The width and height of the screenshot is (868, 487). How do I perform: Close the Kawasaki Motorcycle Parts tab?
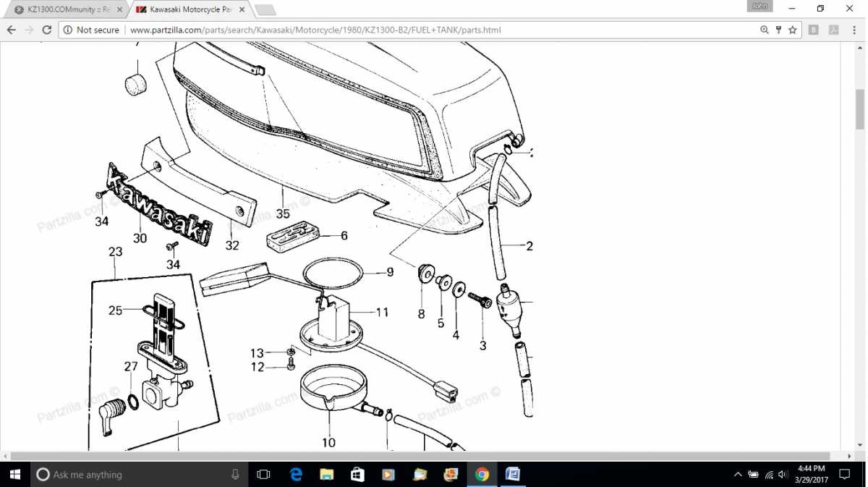[242, 9]
